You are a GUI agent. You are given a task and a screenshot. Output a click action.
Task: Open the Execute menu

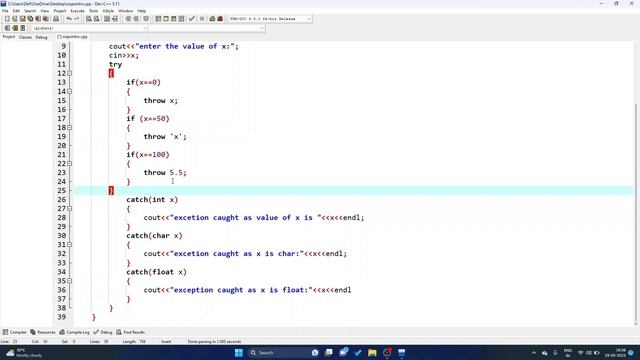point(77,11)
